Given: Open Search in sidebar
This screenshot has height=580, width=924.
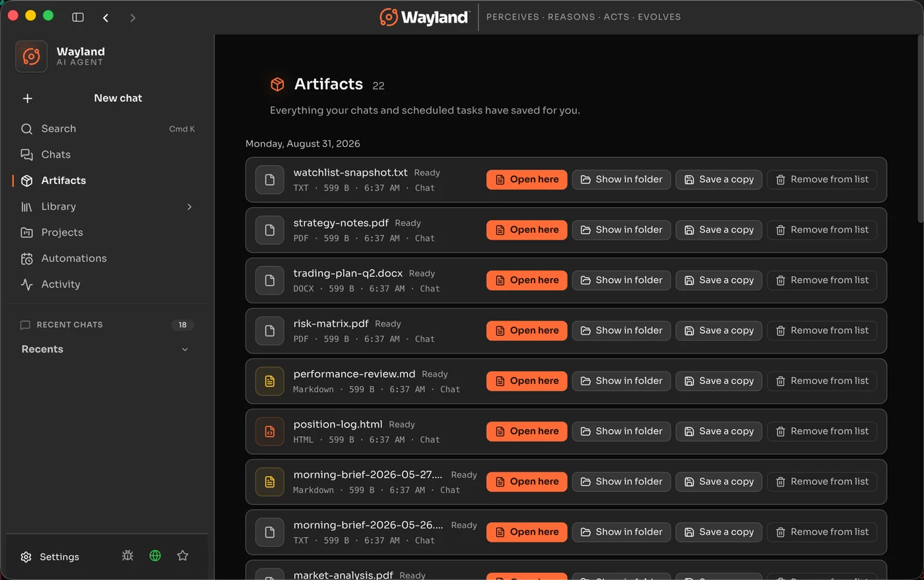Looking at the screenshot, I should pos(108,129).
